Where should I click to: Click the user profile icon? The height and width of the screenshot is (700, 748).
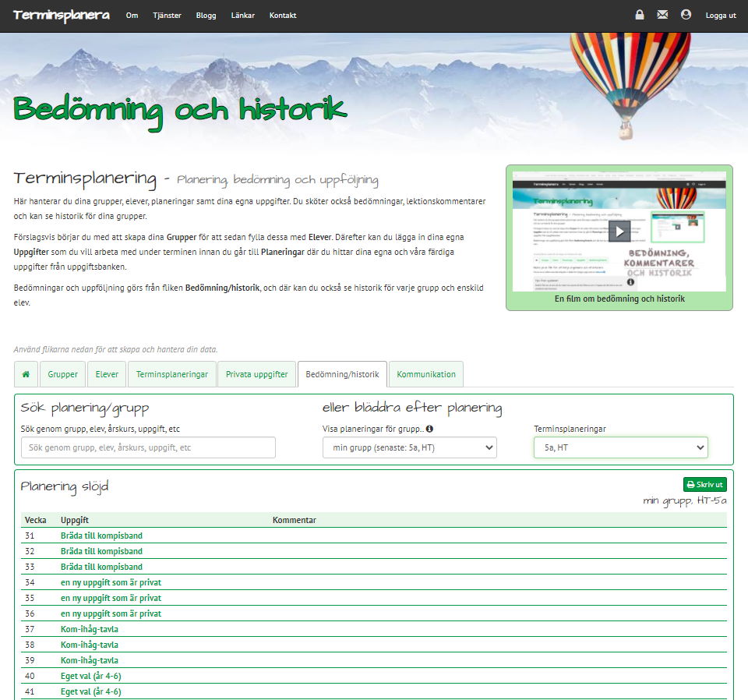[x=686, y=15]
